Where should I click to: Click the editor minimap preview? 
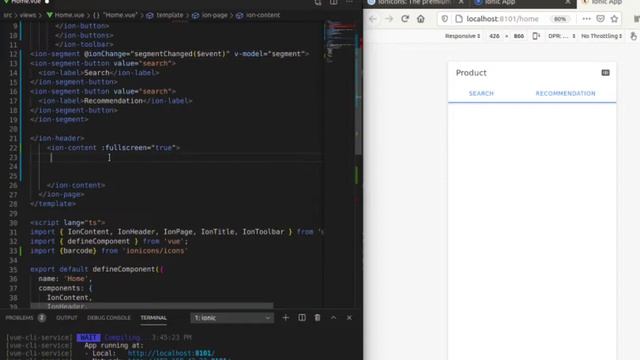tap(341, 41)
